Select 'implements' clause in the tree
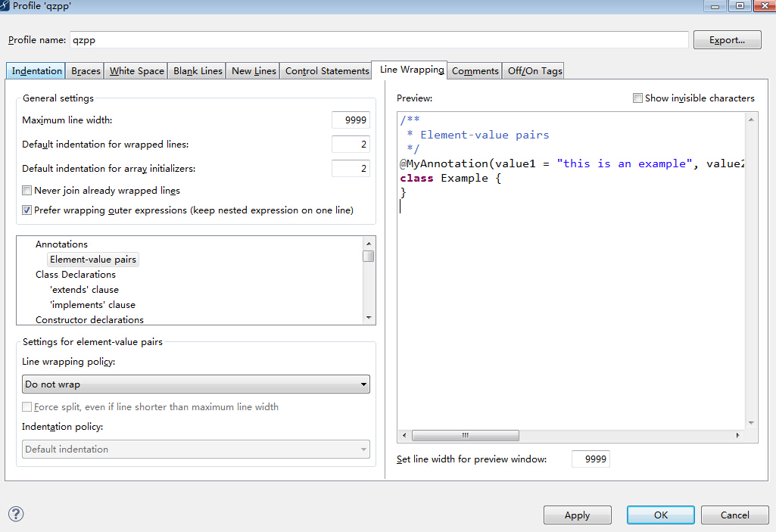The height and width of the screenshot is (532, 776). (x=92, y=305)
